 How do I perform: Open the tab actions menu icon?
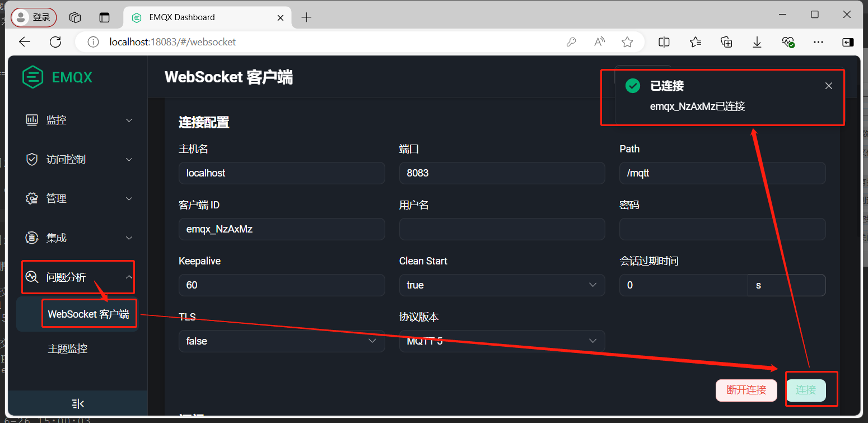(x=105, y=17)
